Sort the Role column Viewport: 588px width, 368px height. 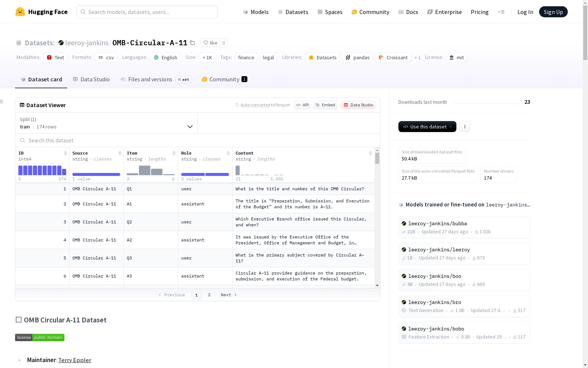click(228, 153)
